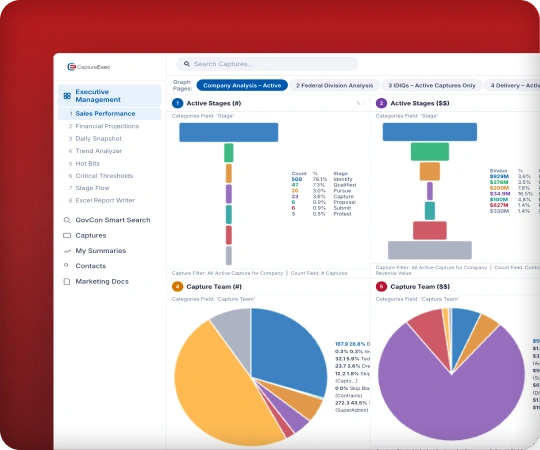Click the red bar in Active Stages ($$)

tap(430, 230)
